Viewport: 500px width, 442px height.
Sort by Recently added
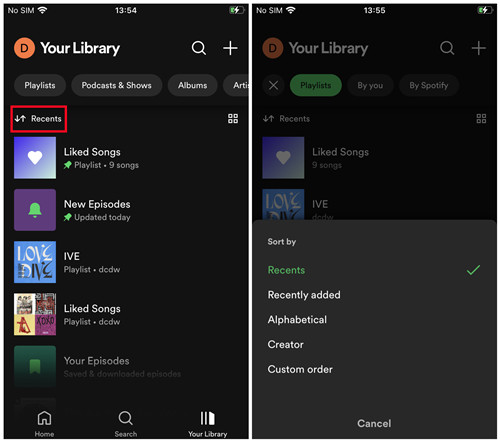click(374, 295)
